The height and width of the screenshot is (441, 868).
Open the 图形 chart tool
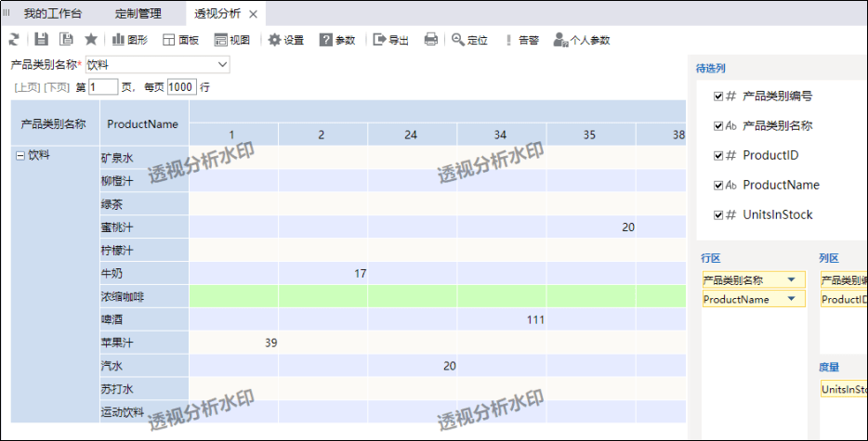(130, 40)
